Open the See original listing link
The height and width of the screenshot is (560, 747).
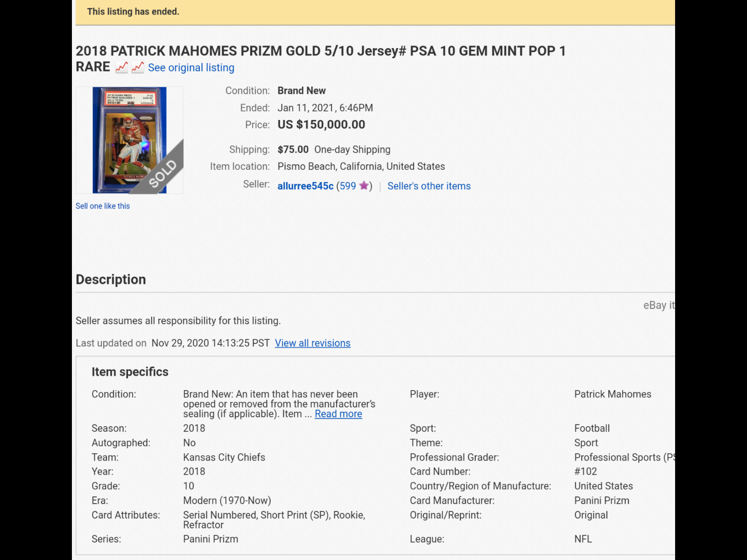tap(191, 68)
